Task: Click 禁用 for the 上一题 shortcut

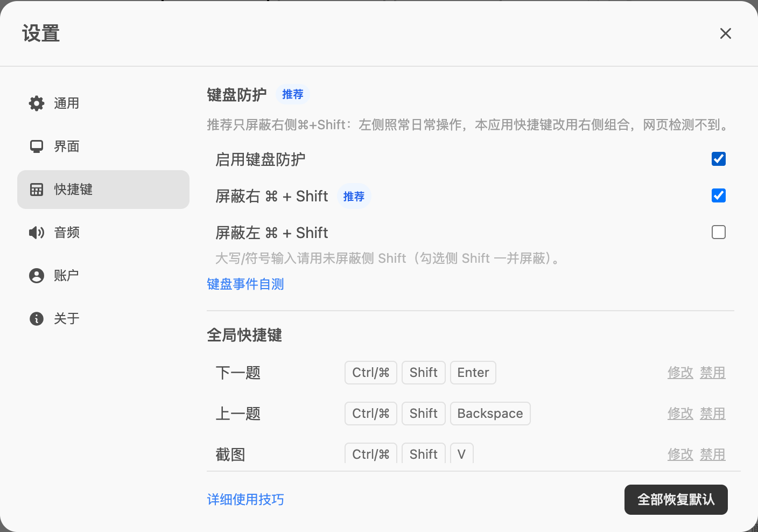Action: click(x=713, y=414)
